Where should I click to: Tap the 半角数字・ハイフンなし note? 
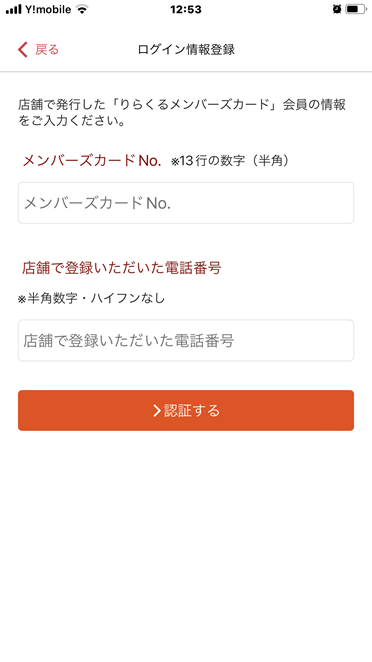(x=91, y=298)
